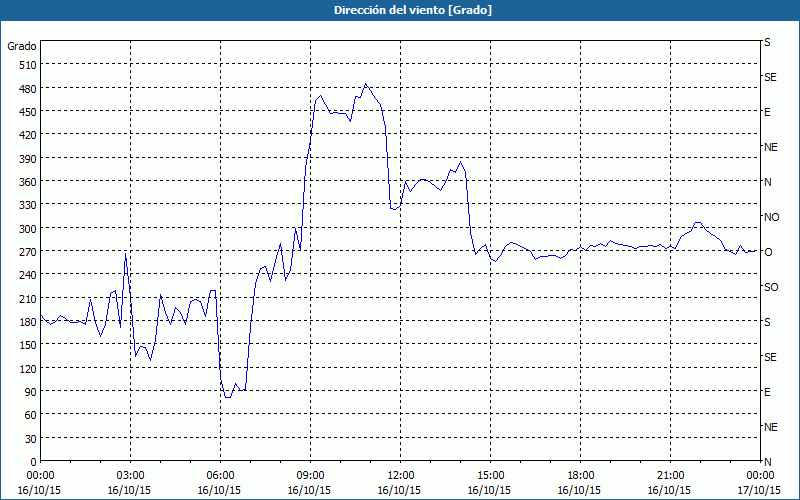Click the 360 y-axis label
The image size is (800, 500).
[28, 182]
